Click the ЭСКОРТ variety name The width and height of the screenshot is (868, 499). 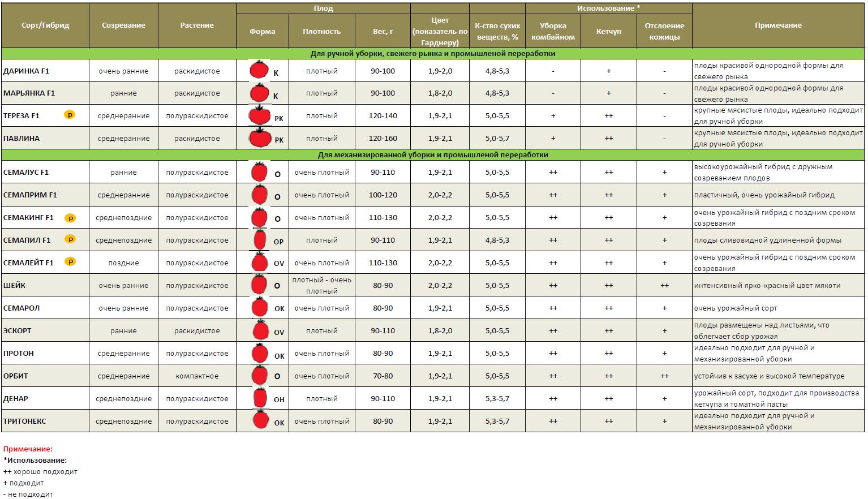pyautogui.click(x=18, y=330)
